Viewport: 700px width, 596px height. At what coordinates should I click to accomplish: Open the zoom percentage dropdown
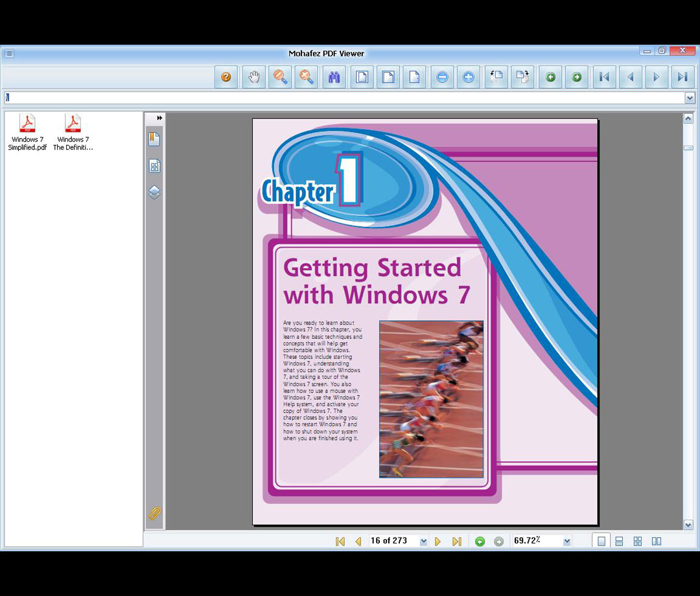pos(567,542)
